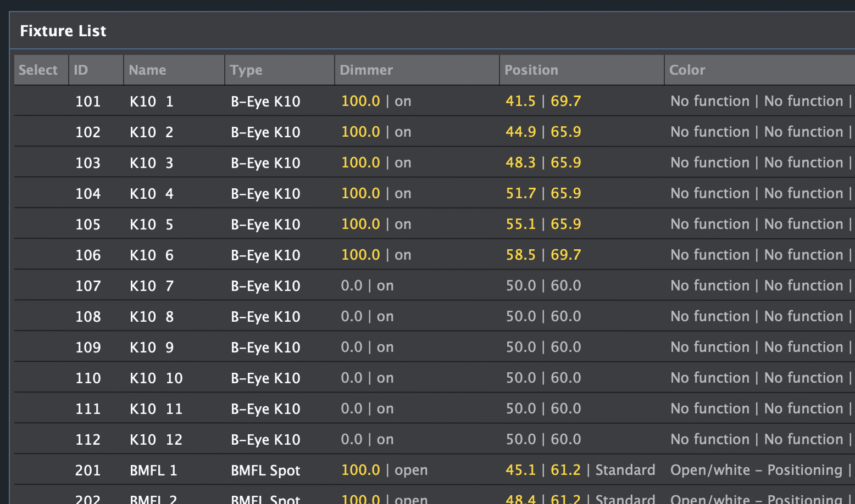The width and height of the screenshot is (855, 504).
Task: Click the Select cell for fixture 201
Action: click(x=41, y=470)
